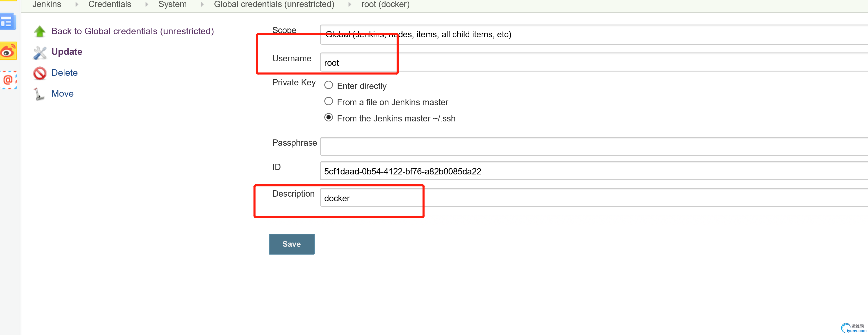The image size is (868, 335).
Task: Open System breadcrumb item
Action: pos(172,4)
